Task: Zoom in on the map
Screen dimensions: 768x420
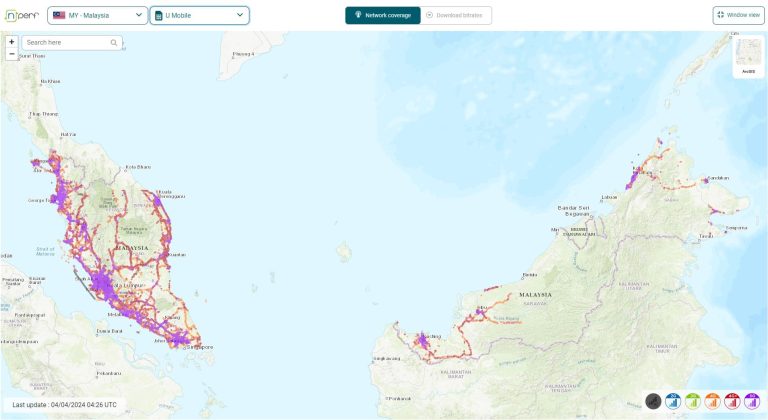Action: pyautogui.click(x=11, y=42)
